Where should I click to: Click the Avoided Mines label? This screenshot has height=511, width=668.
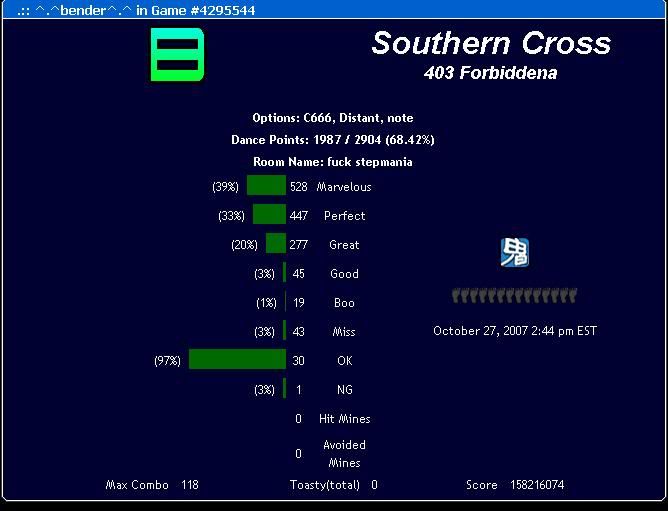344,454
